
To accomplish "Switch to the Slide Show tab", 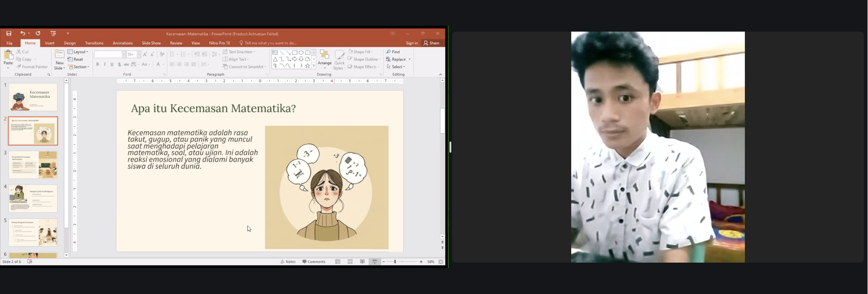I will click(151, 43).
